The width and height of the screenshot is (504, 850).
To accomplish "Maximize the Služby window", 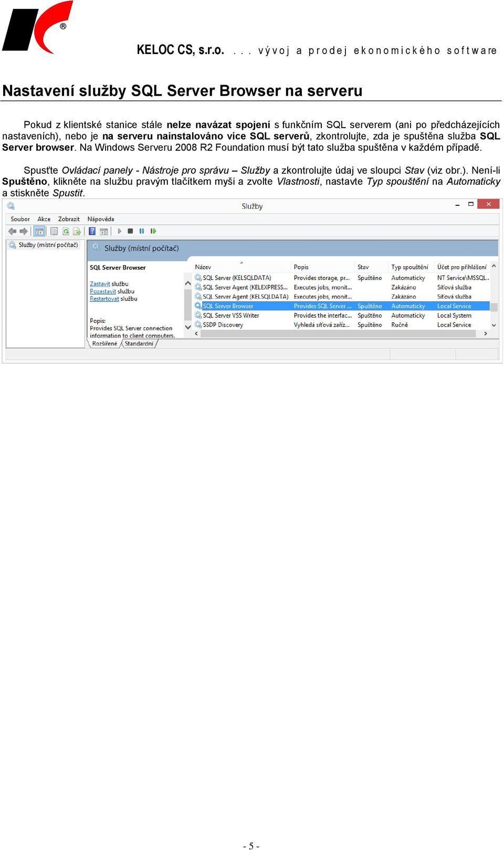I will [470, 204].
